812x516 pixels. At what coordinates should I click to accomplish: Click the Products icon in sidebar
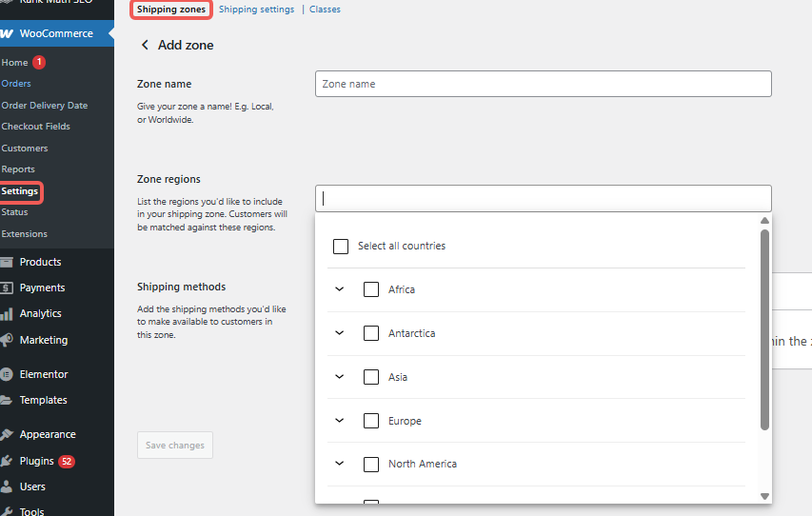click(6, 262)
